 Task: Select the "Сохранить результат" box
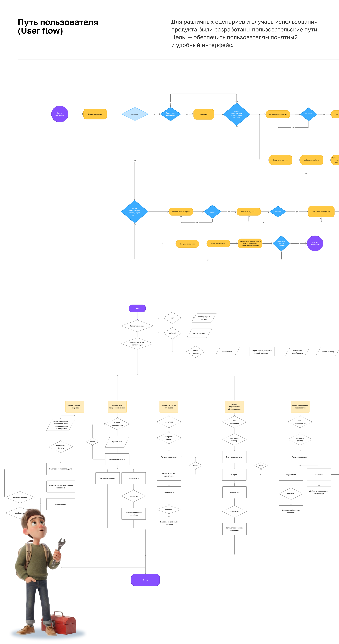(x=108, y=478)
